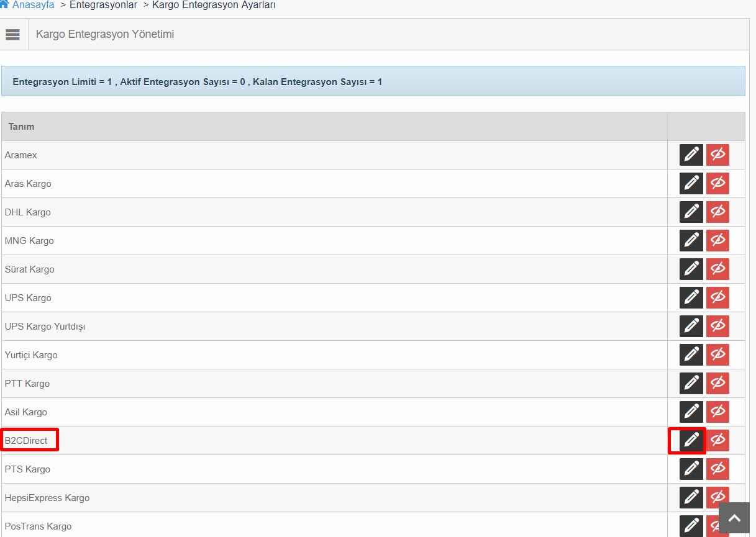Toggle DHL Kargo visibility
The height and width of the screenshot is (537, 756).
717,212
